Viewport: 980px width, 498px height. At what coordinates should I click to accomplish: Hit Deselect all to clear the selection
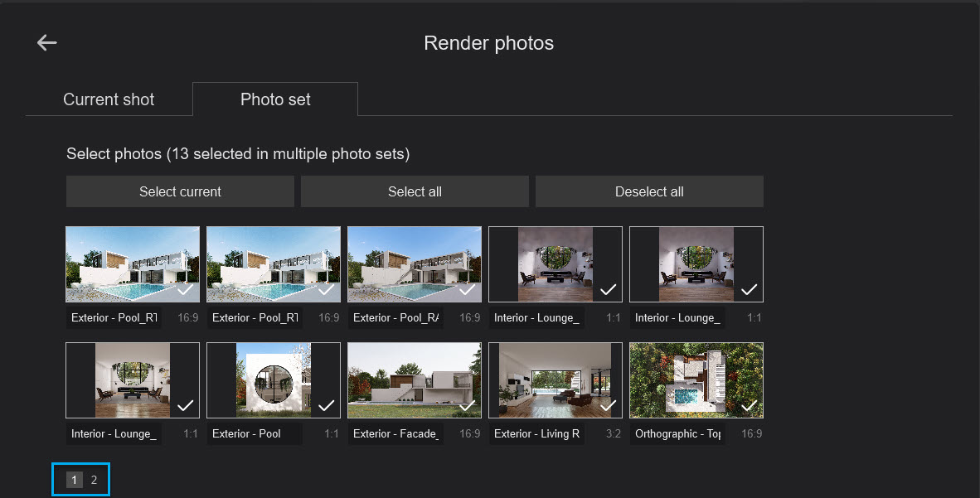[x=649, y=191]
